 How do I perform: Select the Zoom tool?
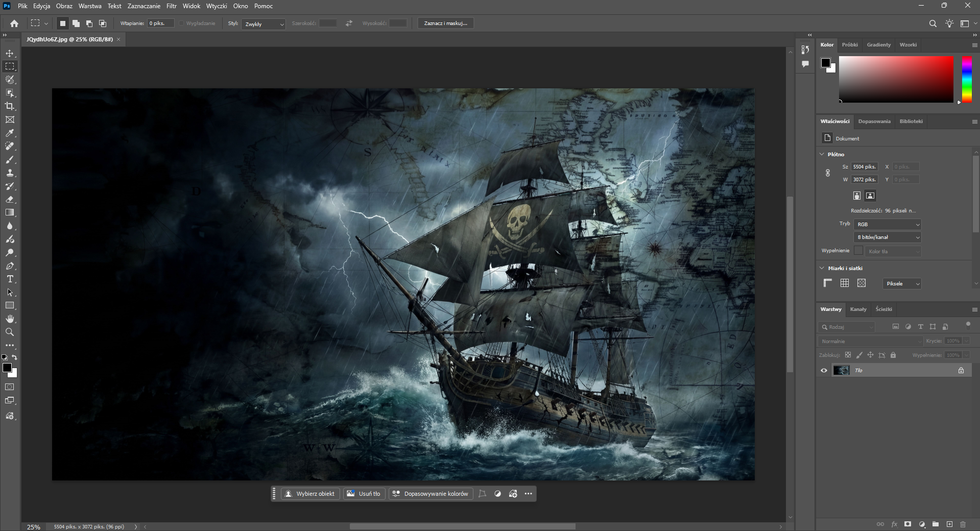[10, 332]
